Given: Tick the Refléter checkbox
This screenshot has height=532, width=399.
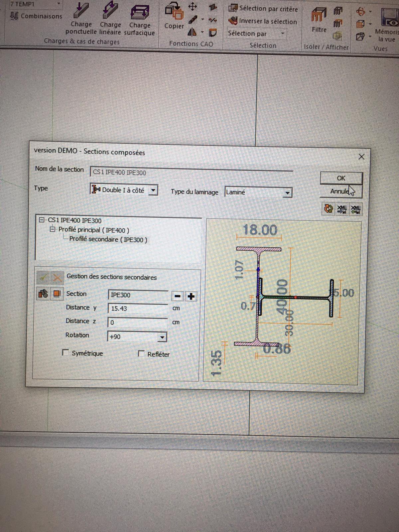Looking at the screenshot, I should [x=141, y=353].
